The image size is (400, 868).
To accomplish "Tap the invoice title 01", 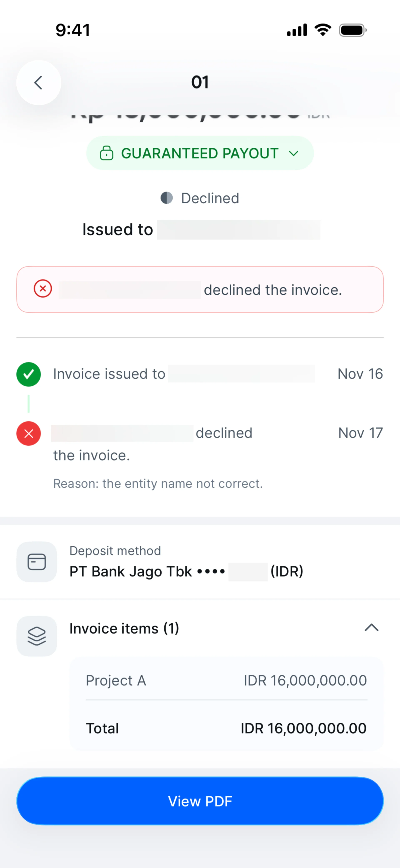I will click(x=200, y=82).
